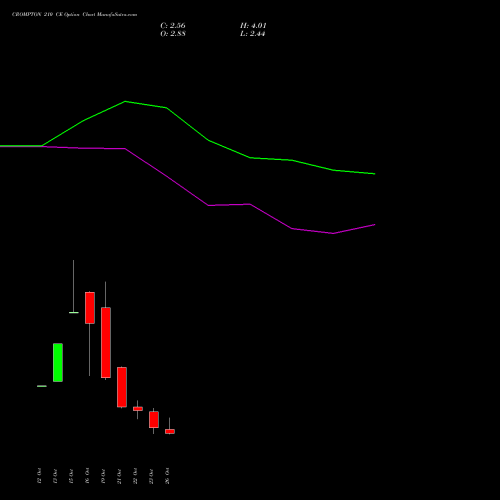This screenshot has width=500, height=500.
Task: Click the last red candlestick above 26 Oct
Action: [170, 431]
